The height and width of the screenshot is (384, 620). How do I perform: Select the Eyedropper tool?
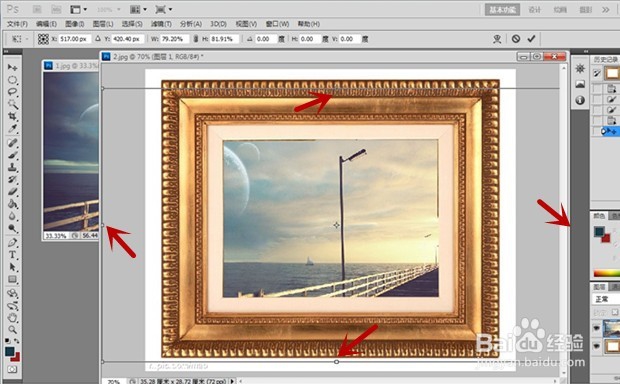(x=12, y=129)
